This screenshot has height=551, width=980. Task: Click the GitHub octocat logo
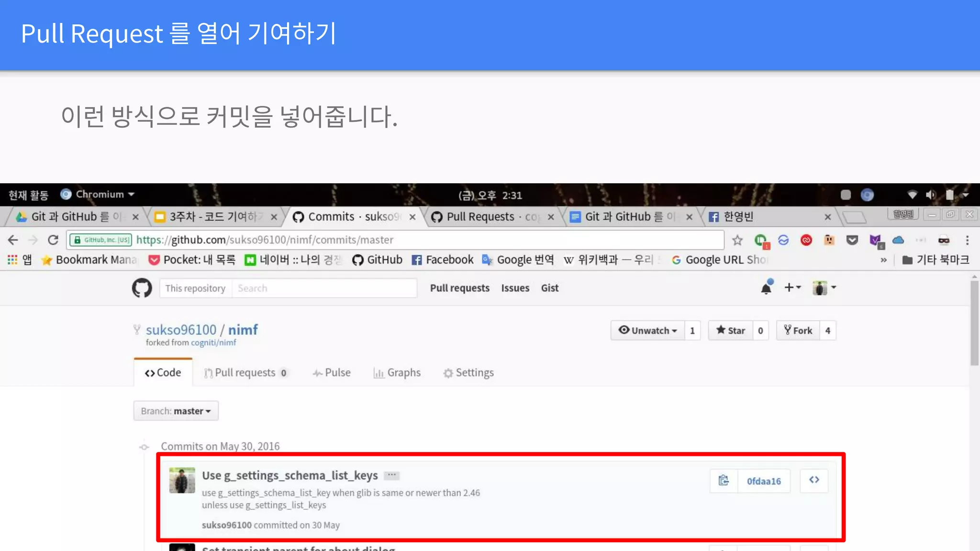click(x=142, y=288)
